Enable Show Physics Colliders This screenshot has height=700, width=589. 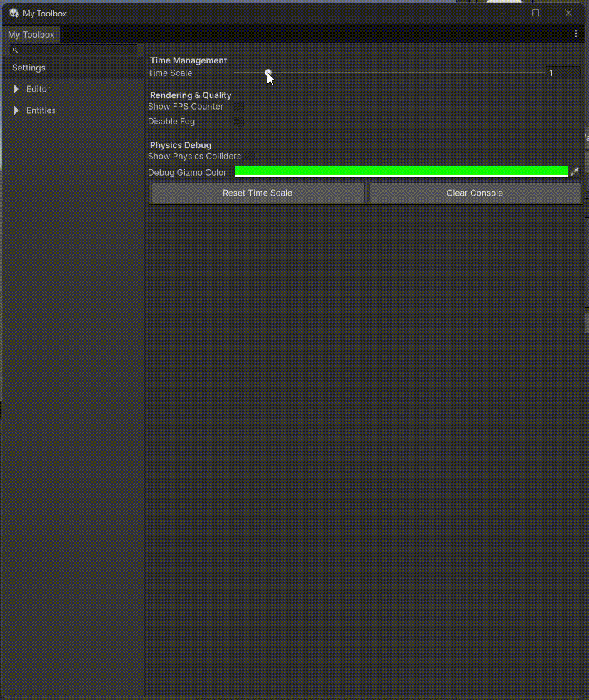249,156
